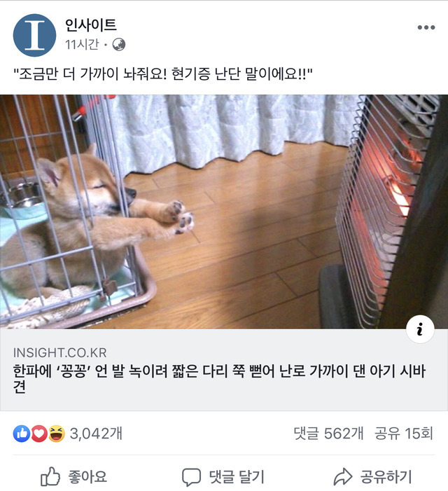Click the speech bubble comment icon

[191, 477]
